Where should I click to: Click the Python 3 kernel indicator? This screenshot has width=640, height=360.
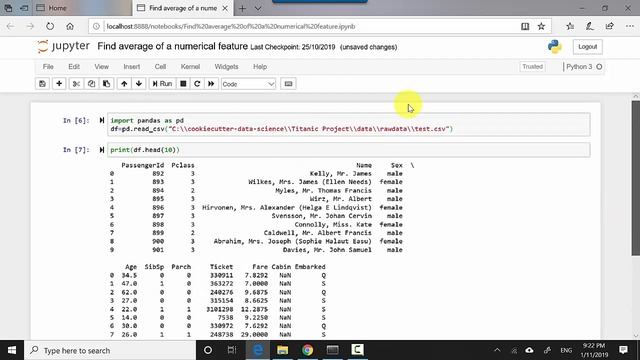click(584, 67)
